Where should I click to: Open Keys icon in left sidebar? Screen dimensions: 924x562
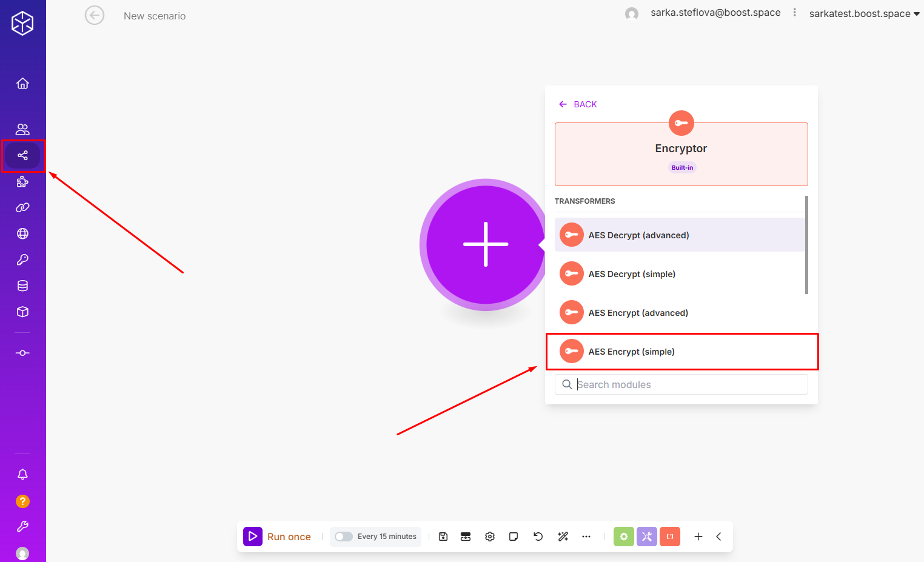click(22, 260)
